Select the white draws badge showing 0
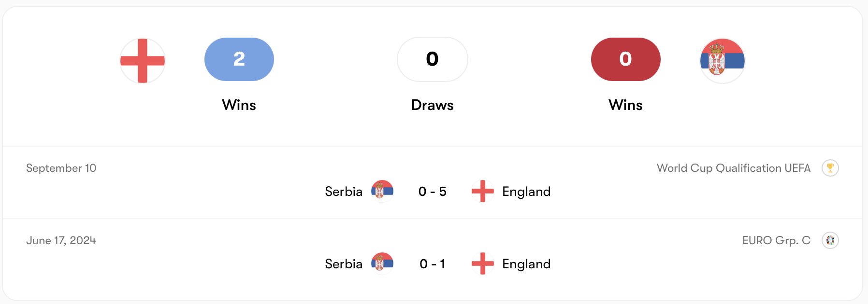 pyautogui.click(x=432, y=59)
